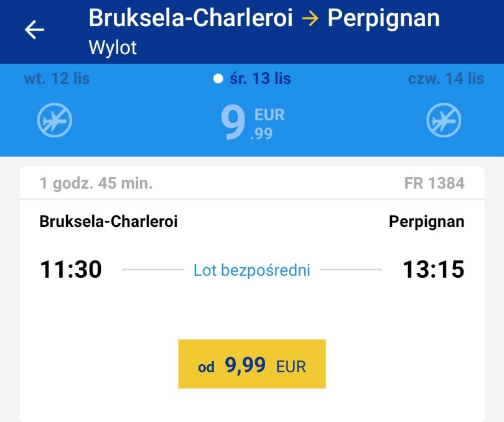The height and width of the screenshot is (422, 504).
Task: Click the Lot bezpośredni link
Action: [251, 270]
